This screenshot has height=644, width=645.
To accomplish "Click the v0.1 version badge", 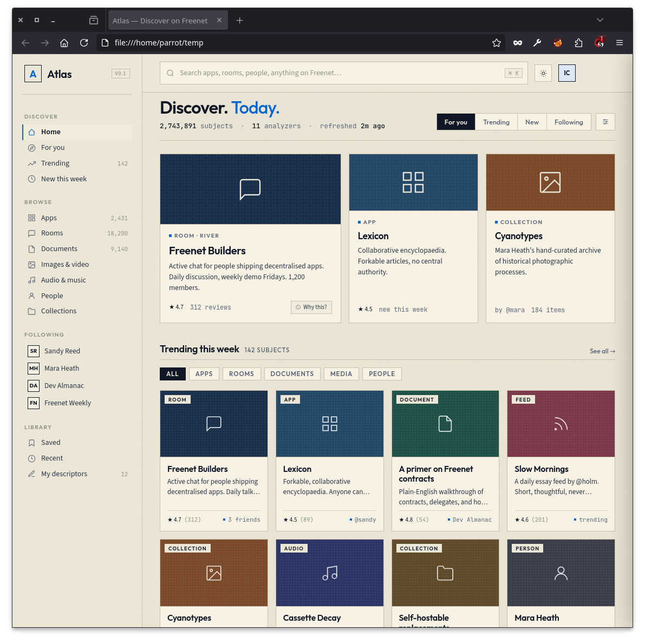I will tap(121, 74).
